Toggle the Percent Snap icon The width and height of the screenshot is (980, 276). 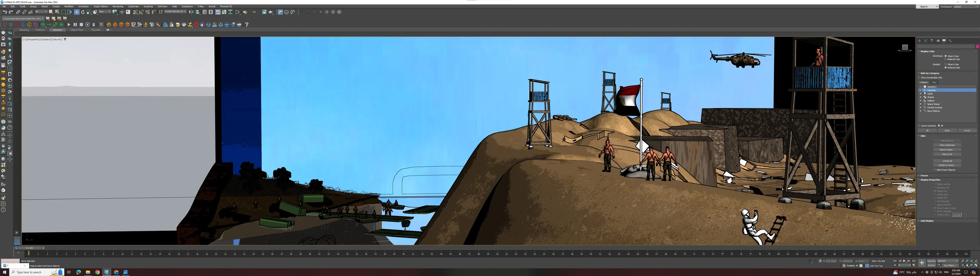[147, 12]
